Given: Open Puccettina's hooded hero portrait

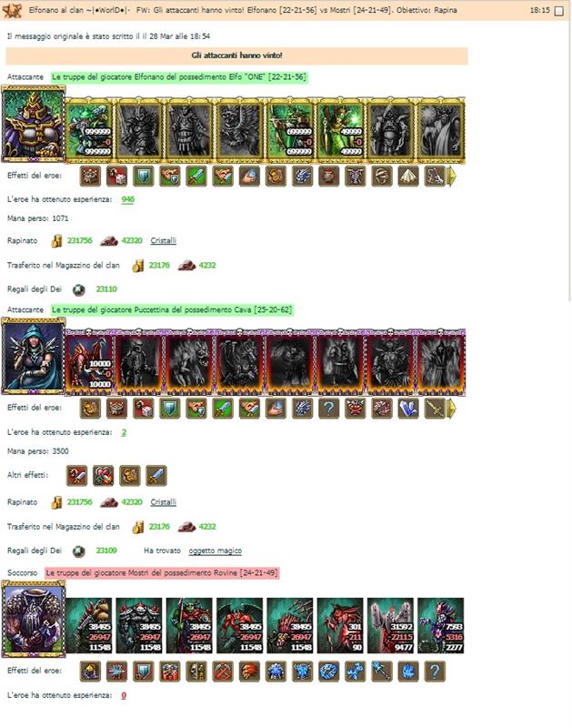Looking at the screenshot, I should click(34, 357).
